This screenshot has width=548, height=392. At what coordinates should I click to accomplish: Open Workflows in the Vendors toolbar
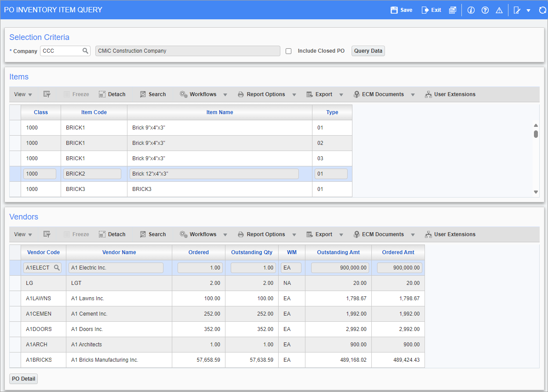click(198, 234)
